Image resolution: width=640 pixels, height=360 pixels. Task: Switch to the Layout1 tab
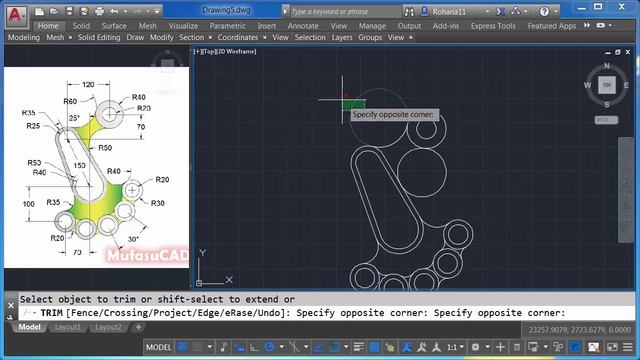[68, 327]
